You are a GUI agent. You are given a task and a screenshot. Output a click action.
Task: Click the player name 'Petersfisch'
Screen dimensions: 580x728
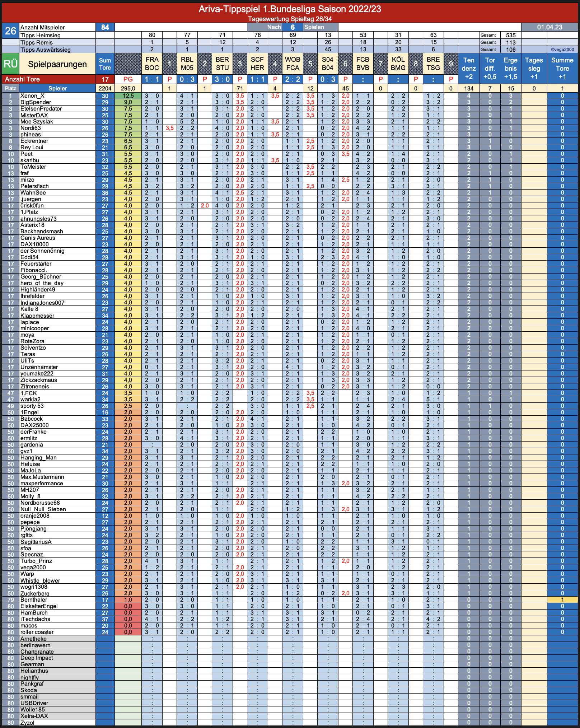click(x=34, y=186)
